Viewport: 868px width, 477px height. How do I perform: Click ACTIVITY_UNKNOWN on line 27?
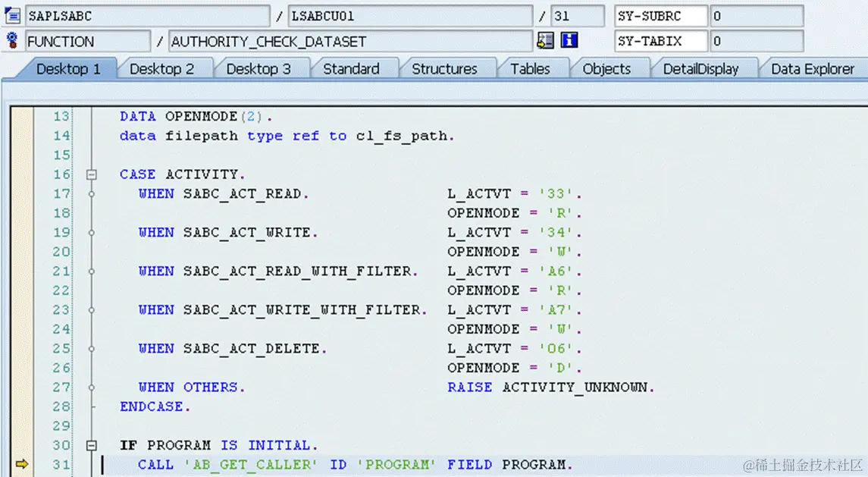pyautogui.click(x=575, y=388)
